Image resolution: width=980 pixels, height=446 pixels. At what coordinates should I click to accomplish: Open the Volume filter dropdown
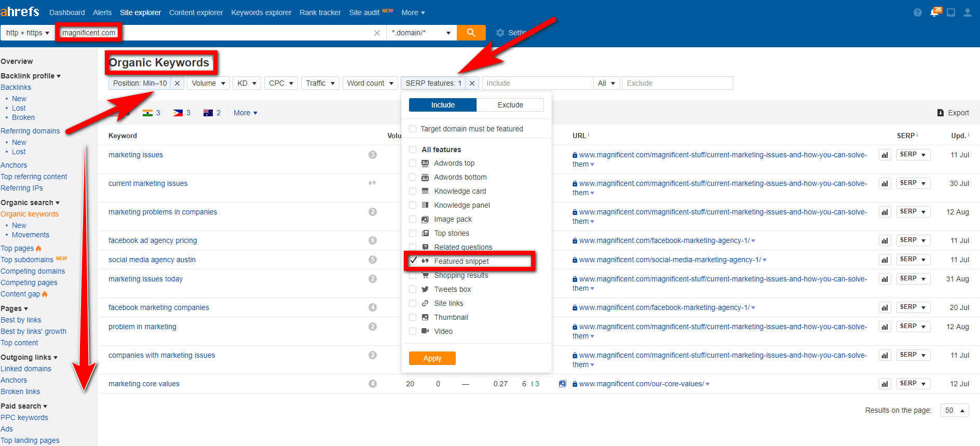209,83
